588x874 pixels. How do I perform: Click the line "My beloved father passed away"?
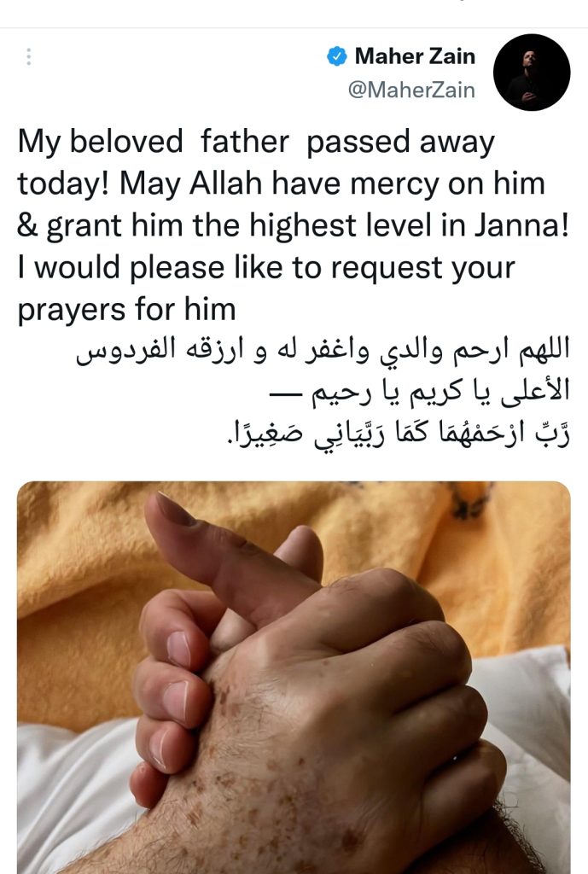pos(256,143)
